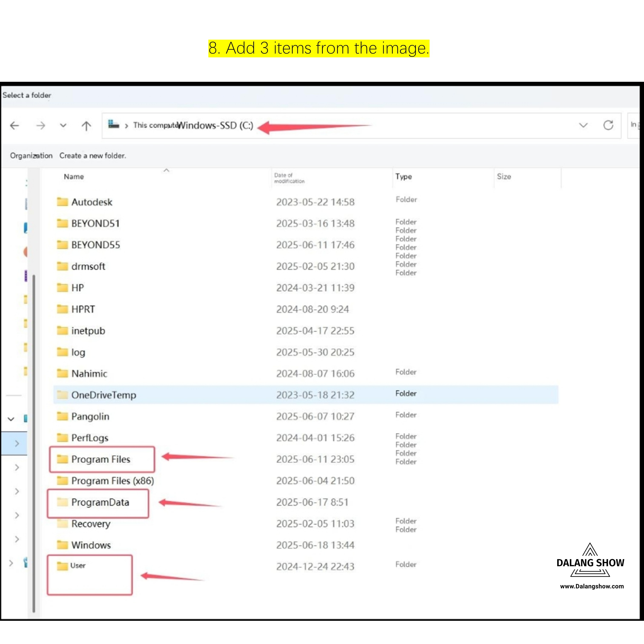The width and height of the screenshot is (644, 644).
Task: Select the Windows folder icon
Action: pyautogui.click(x=62, y=545)
